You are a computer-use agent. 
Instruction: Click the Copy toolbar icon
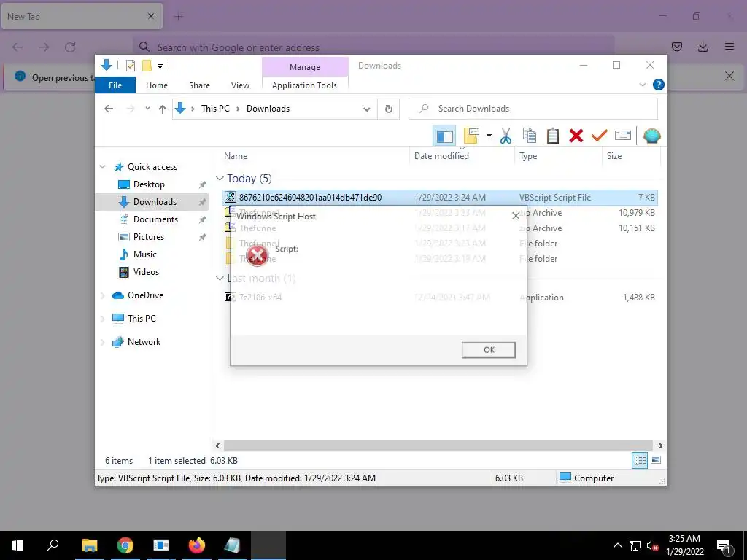tap(530, 136)
